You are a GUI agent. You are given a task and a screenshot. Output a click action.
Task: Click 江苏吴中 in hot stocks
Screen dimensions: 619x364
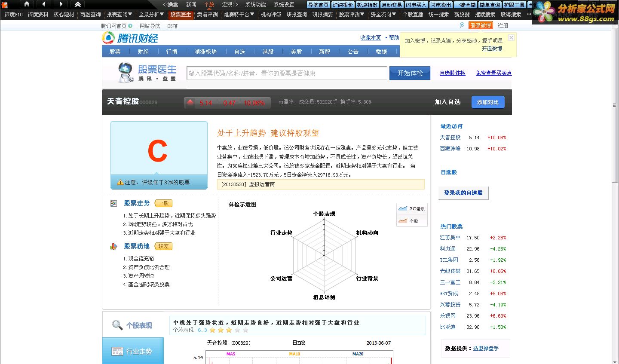[x=450, y=238]
